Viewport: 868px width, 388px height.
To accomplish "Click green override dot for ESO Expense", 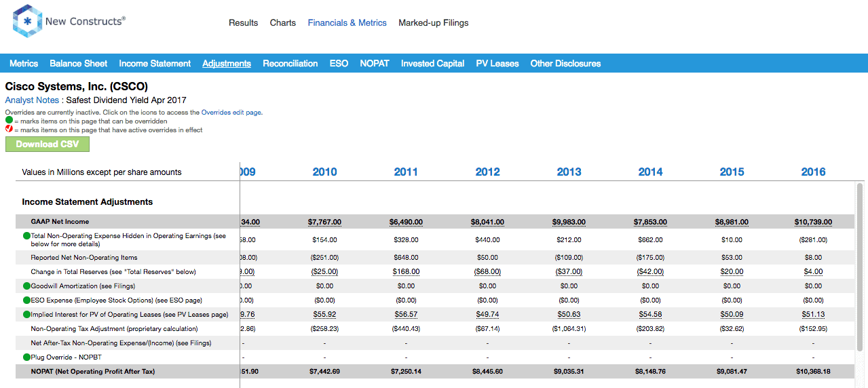I will (x=26, y=300).
